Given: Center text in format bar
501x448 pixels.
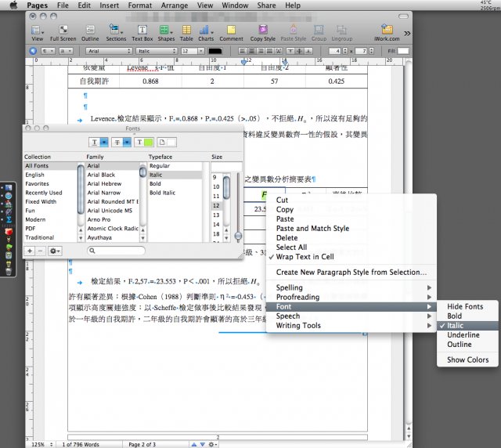Looking at the screenshot, I should [x=252, y=51].
